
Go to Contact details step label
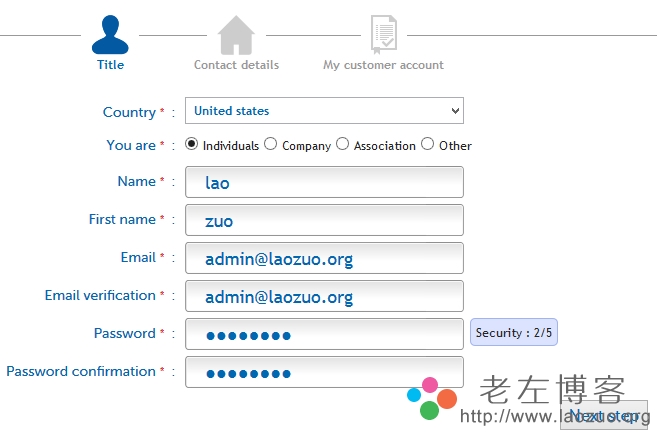pyautogui.click(x=236, y=65)
